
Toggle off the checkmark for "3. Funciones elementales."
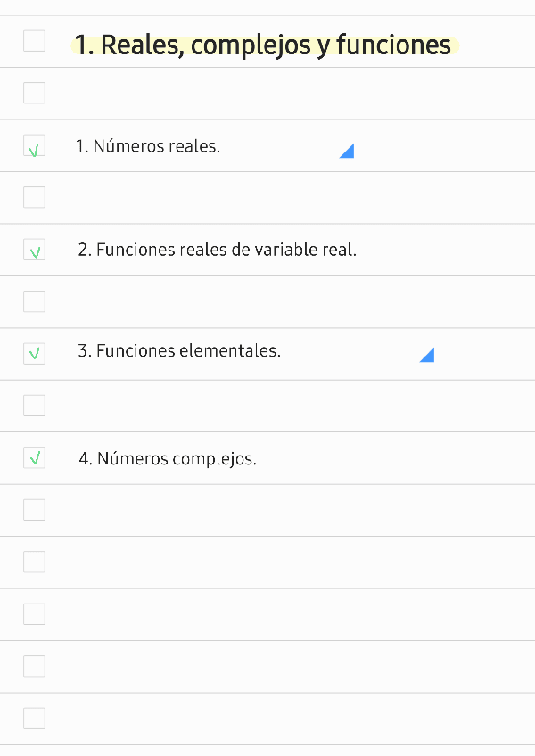point(34,353)
